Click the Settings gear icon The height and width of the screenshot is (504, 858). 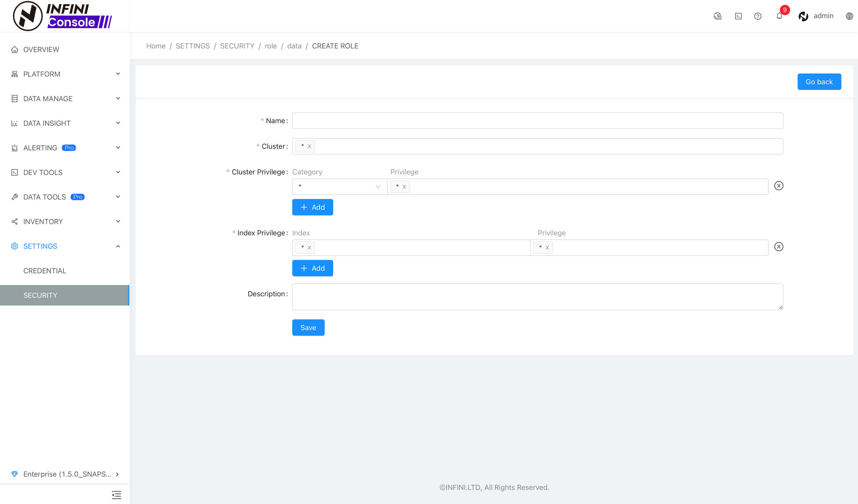click(x=14, y=246)
